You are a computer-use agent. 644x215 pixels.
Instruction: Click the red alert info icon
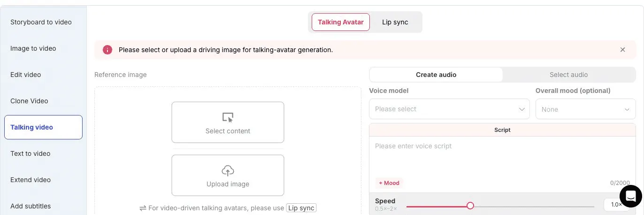[107, 50]
